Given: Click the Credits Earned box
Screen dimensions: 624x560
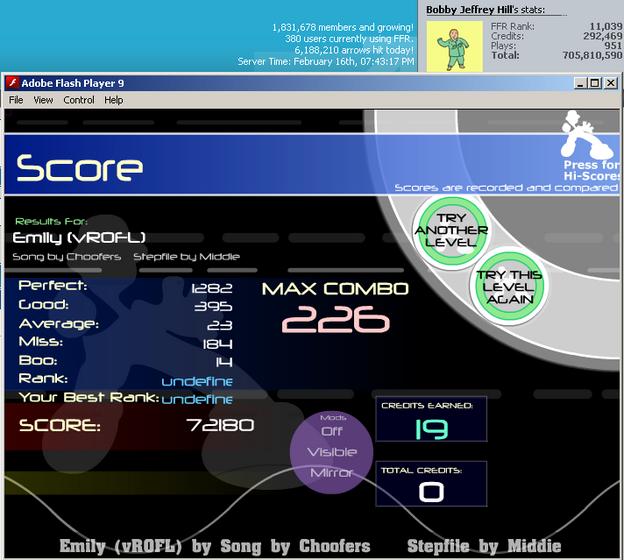Looking at the screenshot, I should 431,419.
